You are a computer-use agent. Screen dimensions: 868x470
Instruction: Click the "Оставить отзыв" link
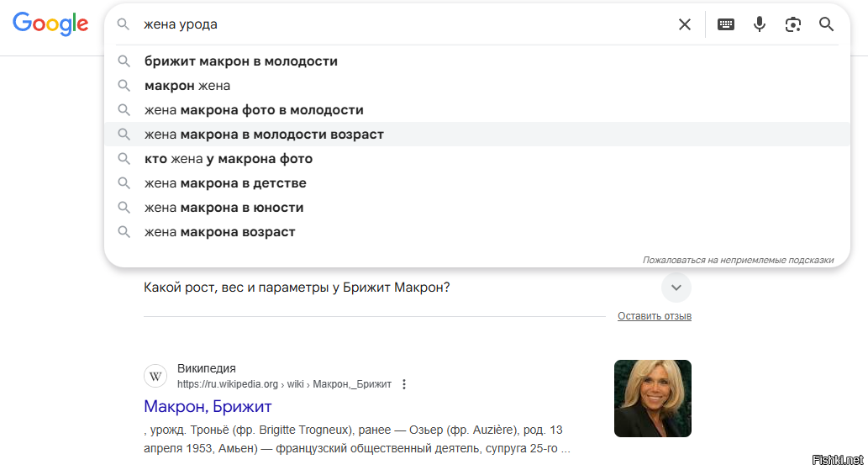[654, 316]
